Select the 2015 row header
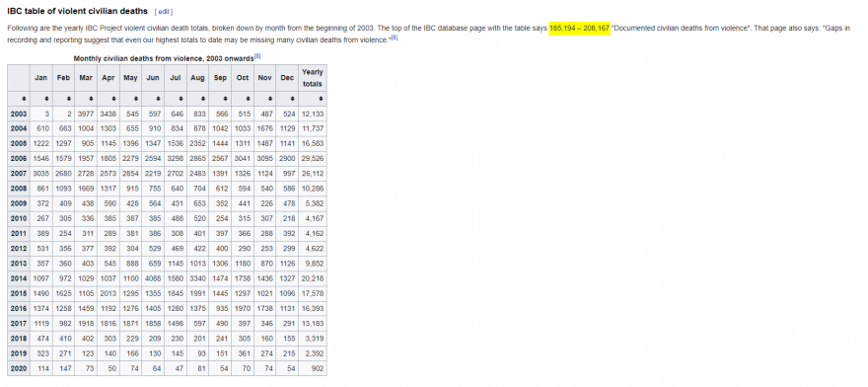The image size is (868, 387). point(19,293)
